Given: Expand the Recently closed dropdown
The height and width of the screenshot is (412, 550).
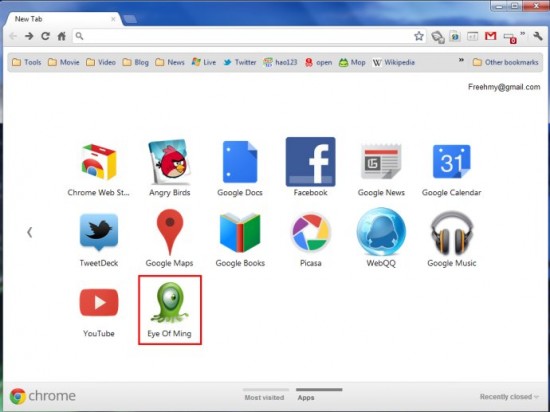Looking at the screenshot, I should (x=509, y=397).
